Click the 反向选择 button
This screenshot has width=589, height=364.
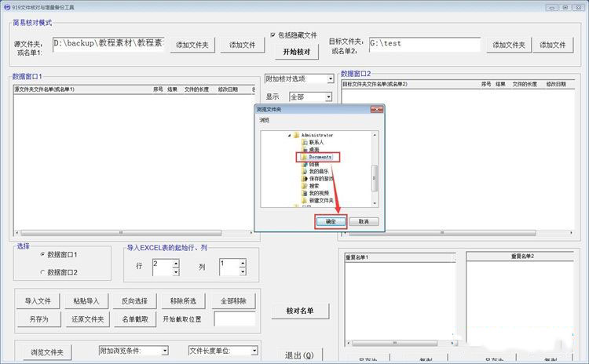[x=134, y=301]
